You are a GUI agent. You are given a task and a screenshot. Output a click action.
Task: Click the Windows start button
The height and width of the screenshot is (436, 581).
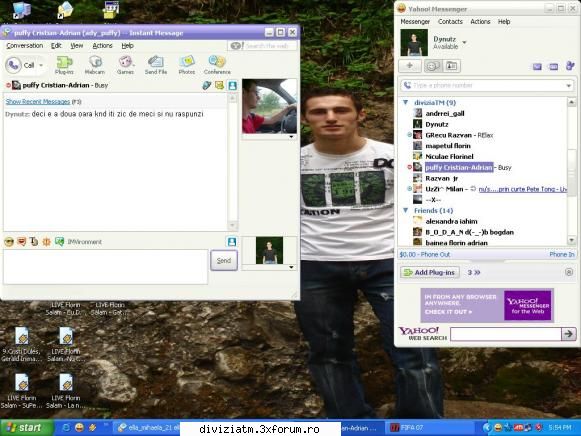27,427
